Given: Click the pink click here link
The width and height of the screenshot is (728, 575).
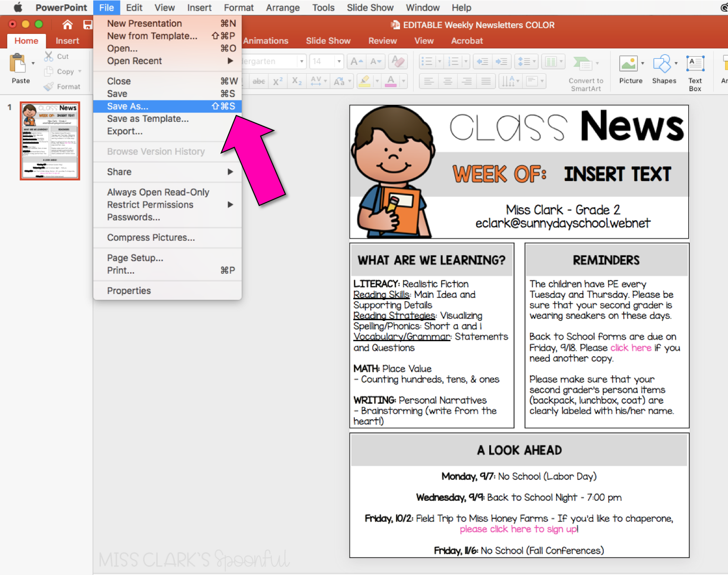Looking at the screenshot, I should [630, 347].
